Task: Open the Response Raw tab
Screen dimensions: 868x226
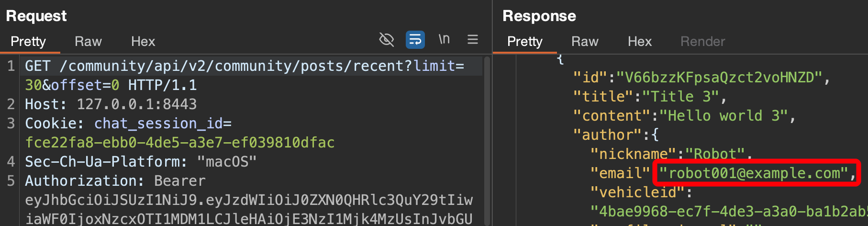Action: click(585, 42)
